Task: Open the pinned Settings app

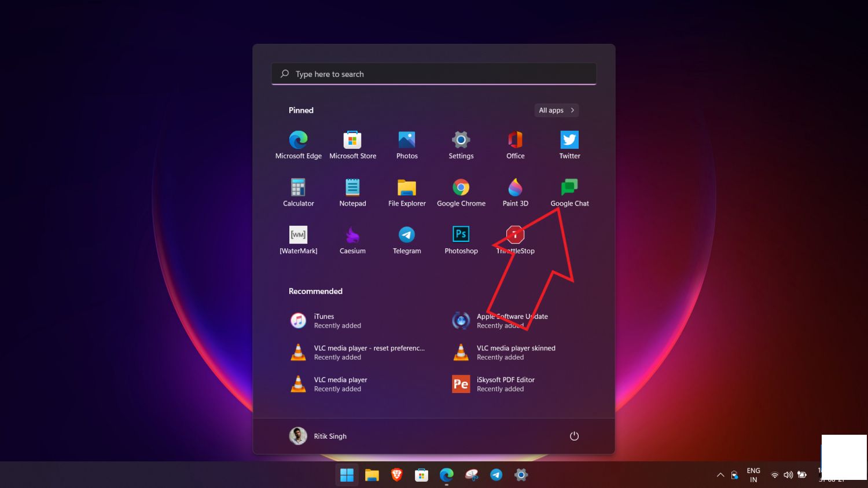Action: point(461,145)
